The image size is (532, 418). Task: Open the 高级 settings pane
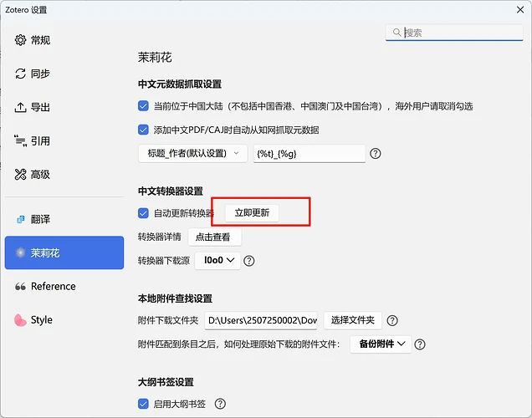click(64, 174)
